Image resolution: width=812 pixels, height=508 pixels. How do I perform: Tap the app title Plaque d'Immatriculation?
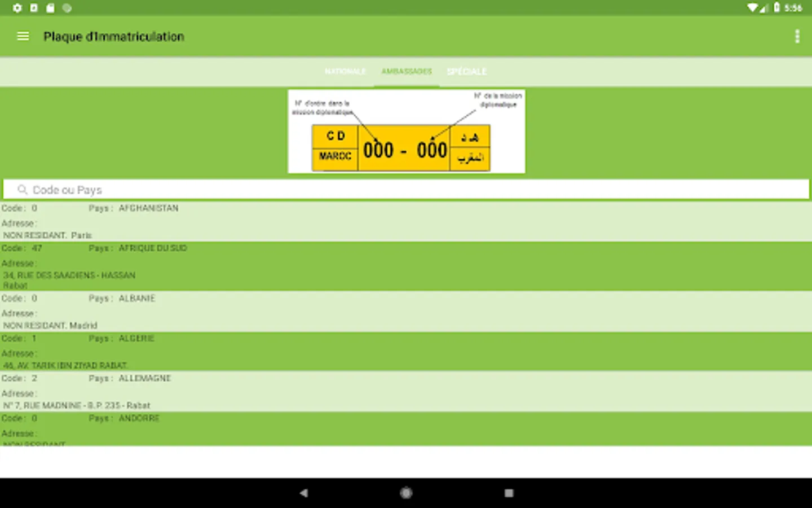coord(114,36)
